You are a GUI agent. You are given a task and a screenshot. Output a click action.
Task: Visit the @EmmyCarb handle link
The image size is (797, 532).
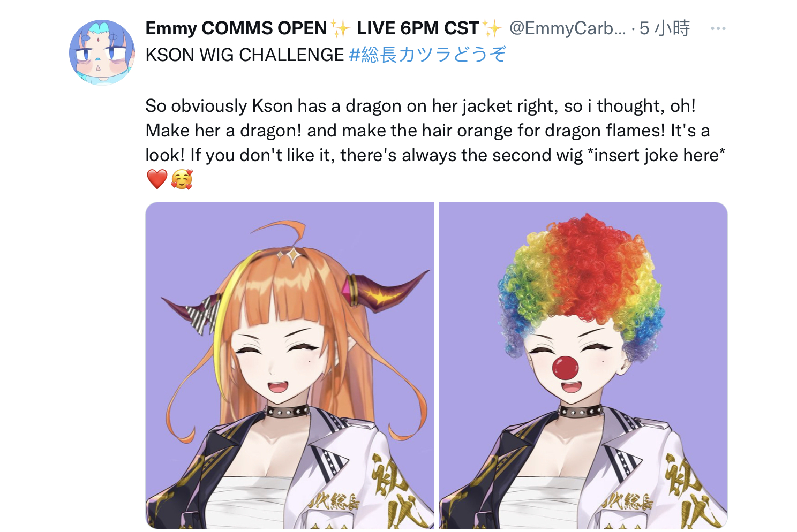click(x=567, y=28)
